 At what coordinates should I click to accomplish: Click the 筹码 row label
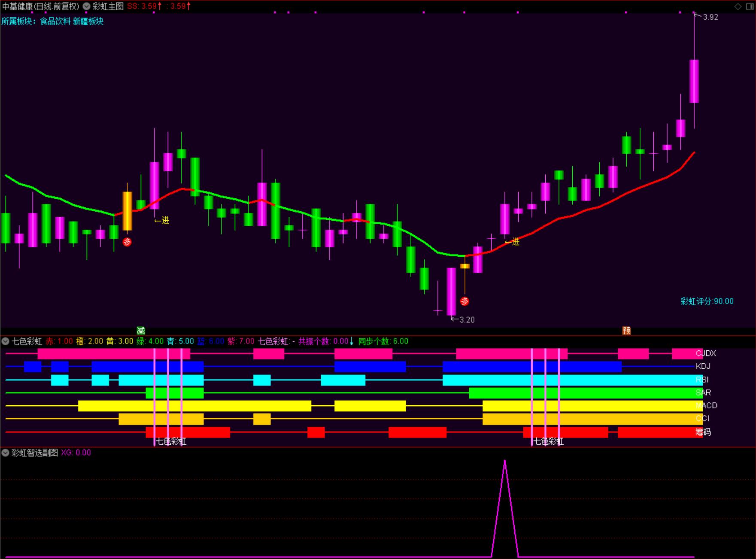(703, 432)
